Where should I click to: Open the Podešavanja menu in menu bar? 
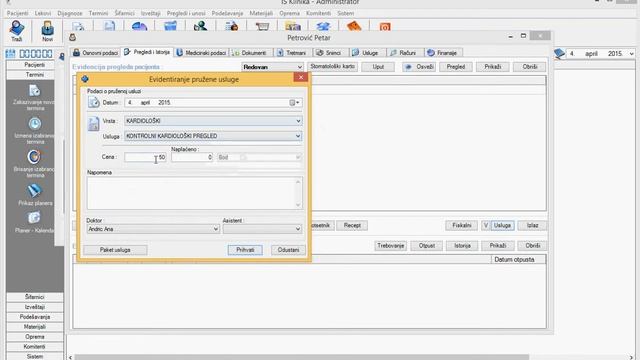tap(227, 13)
